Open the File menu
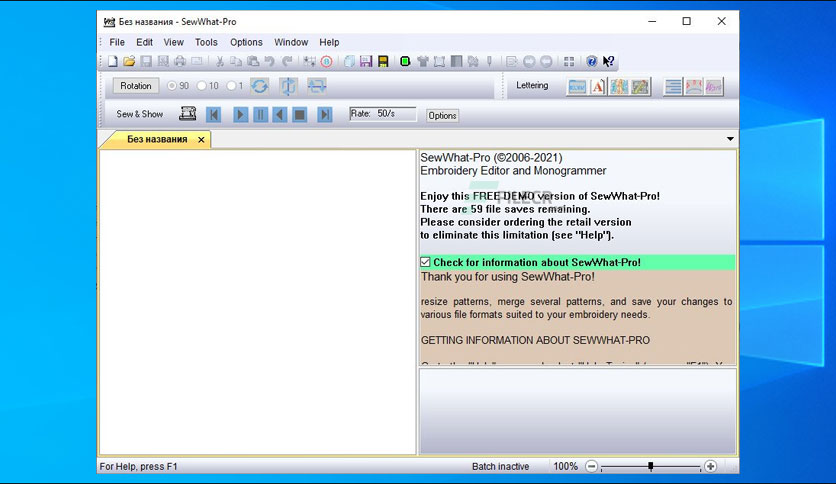Screen dimensions: 836x484 (x=117, y=42)
